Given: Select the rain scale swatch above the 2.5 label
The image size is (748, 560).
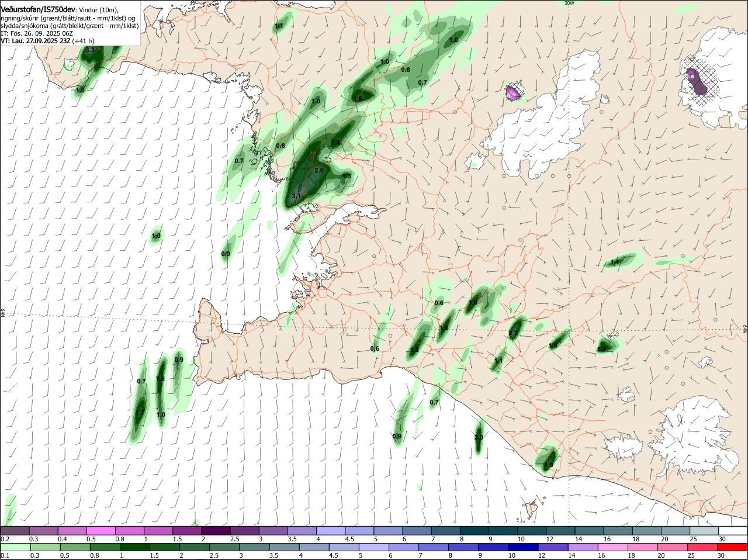Looking at the screenshot, I should pyautogui.click(x=224, y=548).
